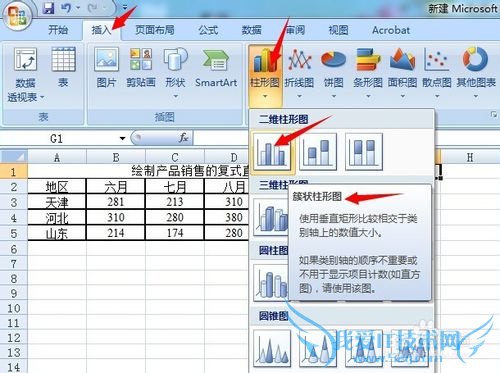
Task: Insert a SmartArt graphic
Action: (216, 67)
